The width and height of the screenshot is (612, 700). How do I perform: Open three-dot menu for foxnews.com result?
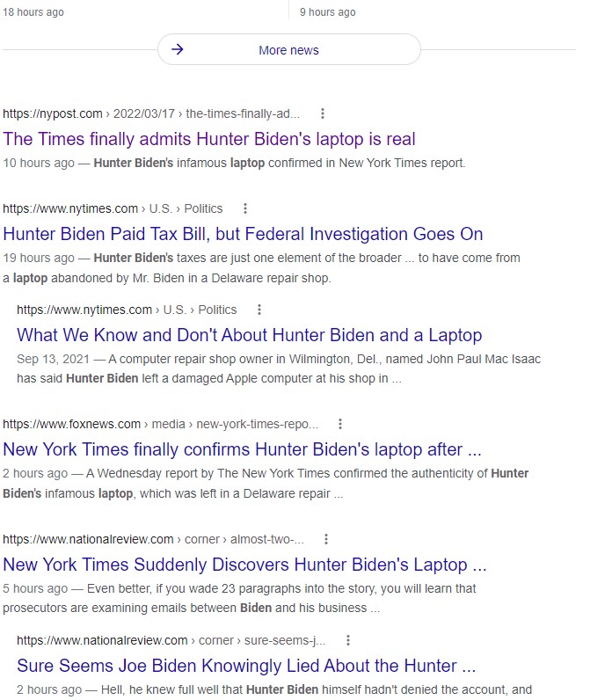point(340,424)
